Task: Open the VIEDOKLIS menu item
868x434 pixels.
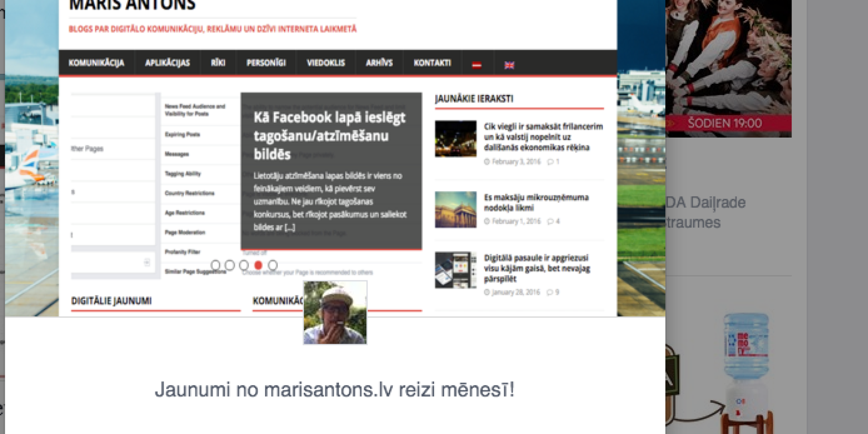Action: [326, 63]
